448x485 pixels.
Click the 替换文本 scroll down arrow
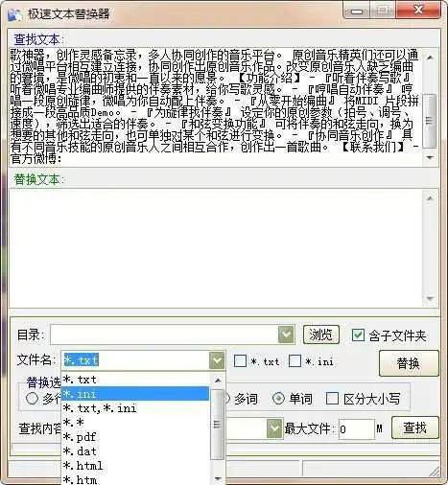click(430, 298)
